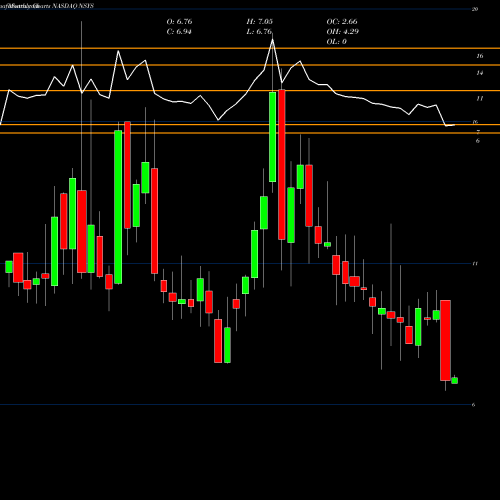The height and width of the screenshot is (500, 500).
Task: Click the last small green candlestick
Action: pos(454,380)
